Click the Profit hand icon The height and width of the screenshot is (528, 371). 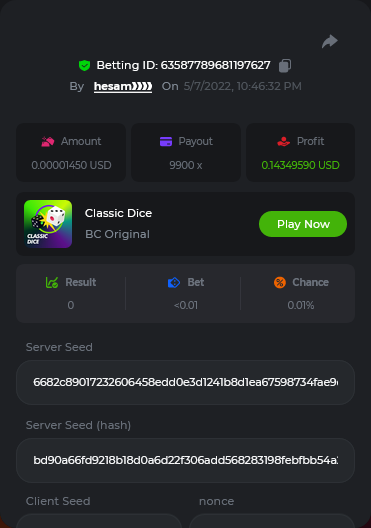(283, 141)
